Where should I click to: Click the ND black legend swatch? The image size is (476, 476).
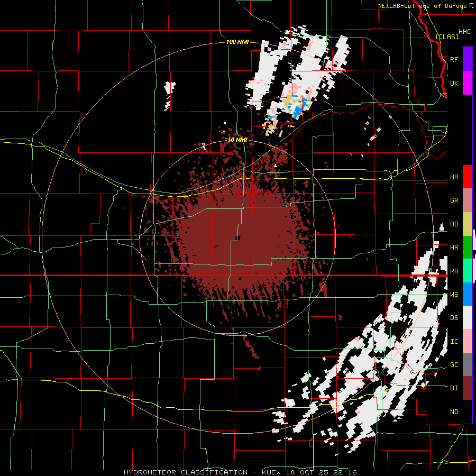tap(467, 411)
